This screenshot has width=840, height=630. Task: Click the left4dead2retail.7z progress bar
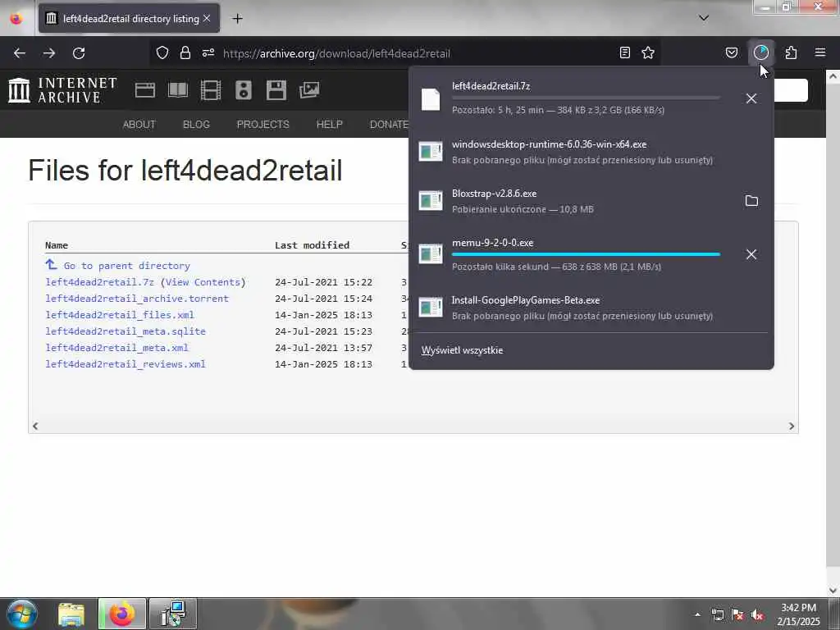pos(586,98)
